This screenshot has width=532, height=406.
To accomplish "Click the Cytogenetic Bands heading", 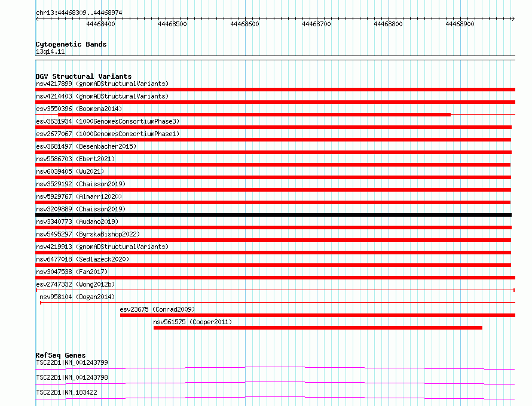I will point(71,44).
